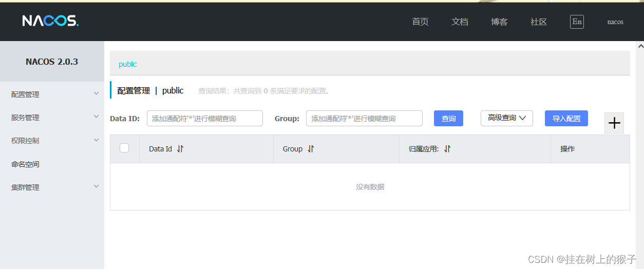
Task: Go to 首页 in the top navigation
Action: pyautogui.click(x=420, y=22)
